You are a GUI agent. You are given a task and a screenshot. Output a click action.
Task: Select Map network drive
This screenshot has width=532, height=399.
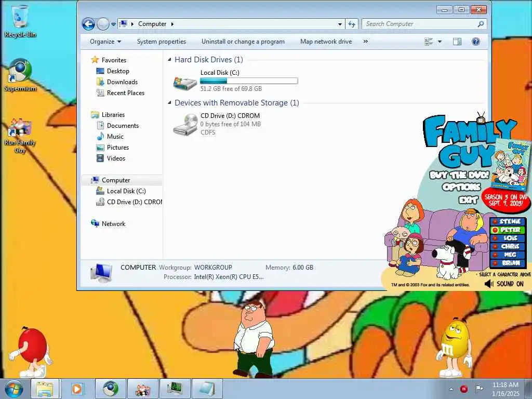326,42
